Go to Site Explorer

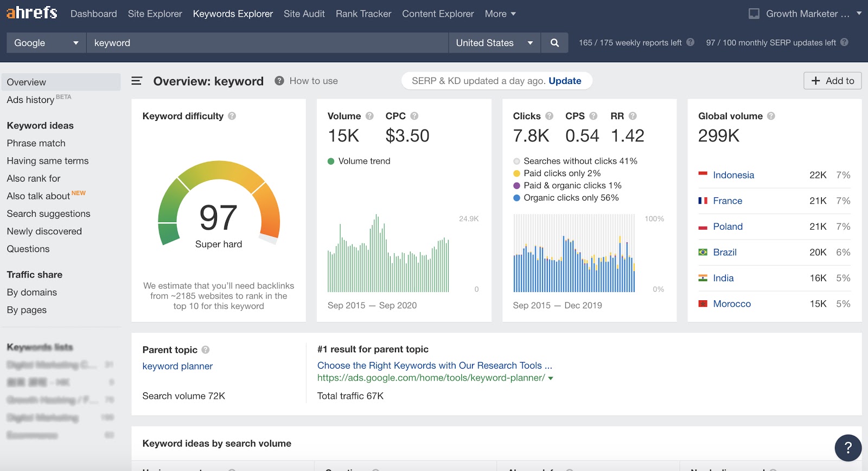coord(155,14)
